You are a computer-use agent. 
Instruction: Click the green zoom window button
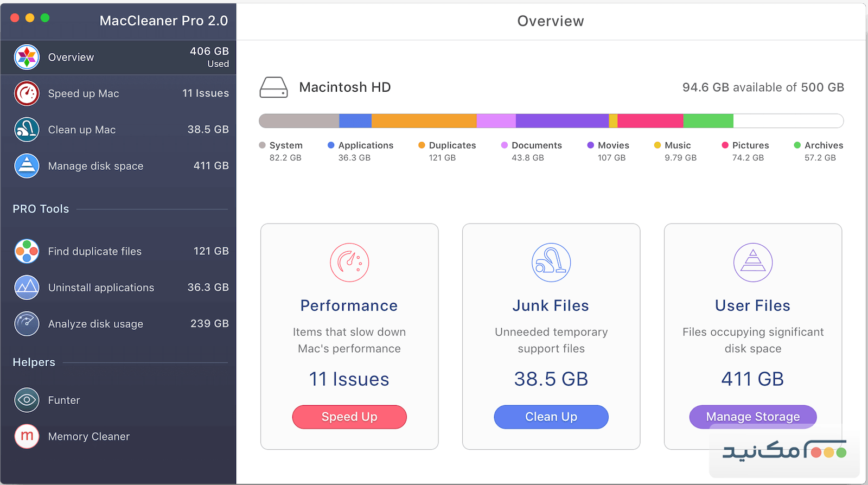click(x=45, y=18)
